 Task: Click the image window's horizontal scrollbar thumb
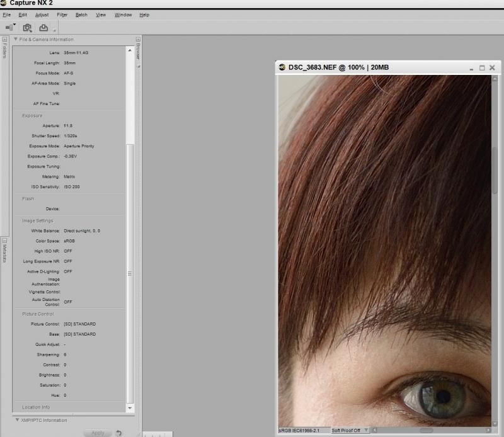tap(427, 430)
